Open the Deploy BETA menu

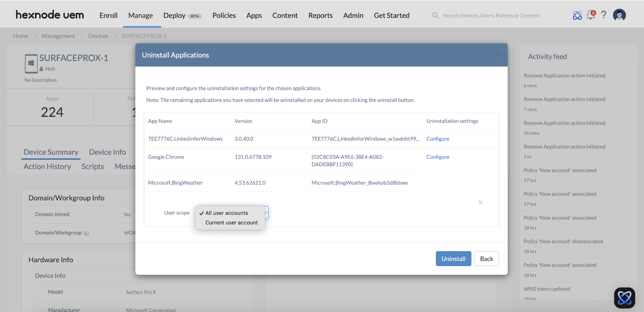pos(182,15)
